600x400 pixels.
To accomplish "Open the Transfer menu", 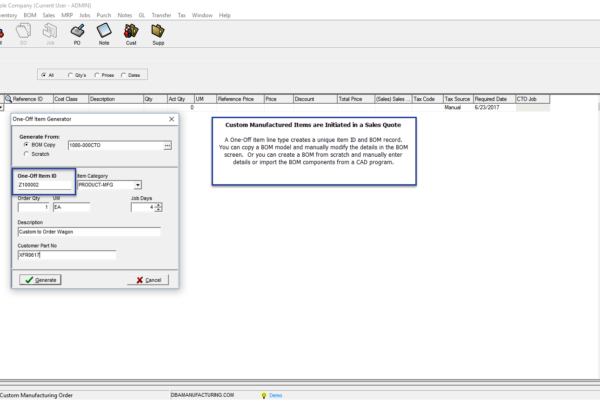I will (x=161, y=15).
